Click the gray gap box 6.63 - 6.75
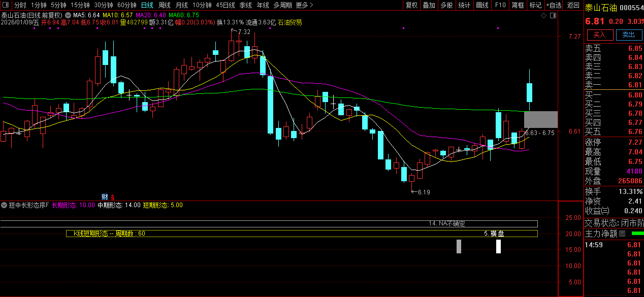 click(x=541, y=119)
